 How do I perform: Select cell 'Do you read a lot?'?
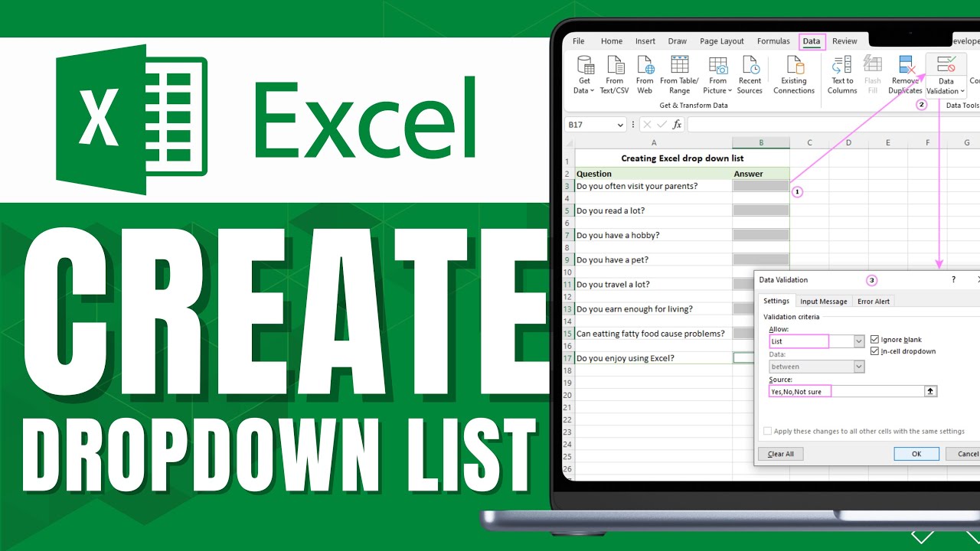point(653,210)
